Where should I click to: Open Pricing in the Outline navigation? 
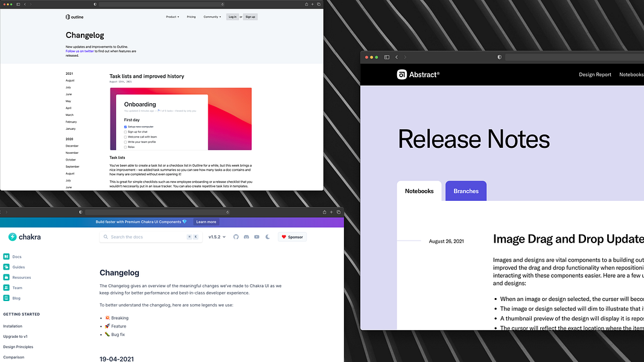tap(191, 17)
